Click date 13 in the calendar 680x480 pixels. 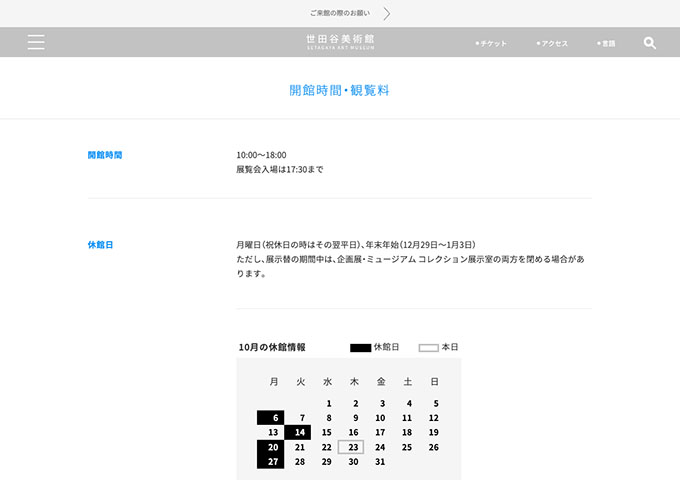[x=273, y=432]
